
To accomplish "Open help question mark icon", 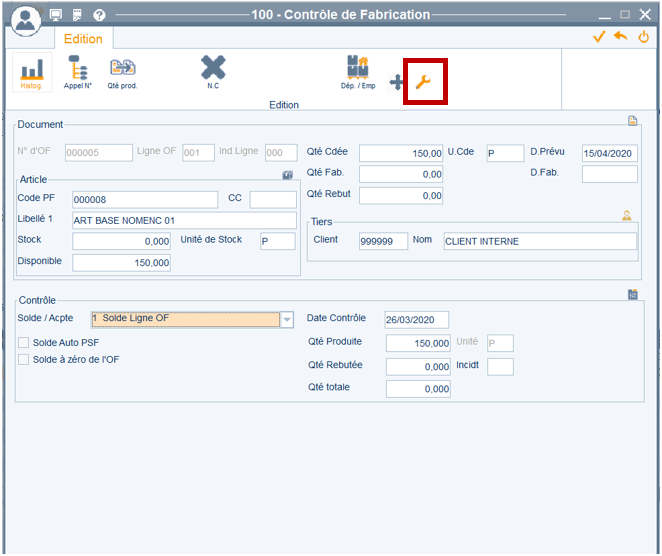I will [x=99, y=15].
